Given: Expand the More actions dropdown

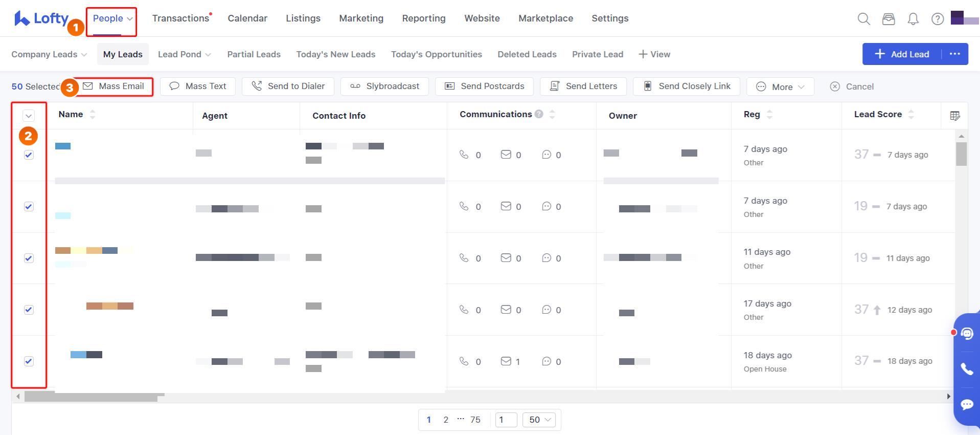Looking at the screenshot, I should click(x=780, y=86).
